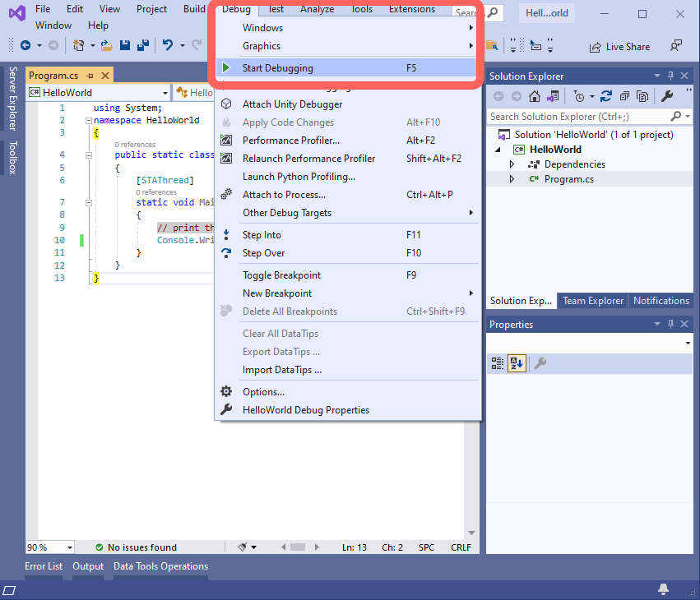The height and width of the screenshot is (600, 700).
Task: Expand the Program.cs tree node arrow
Action: (x=512, y=179)
